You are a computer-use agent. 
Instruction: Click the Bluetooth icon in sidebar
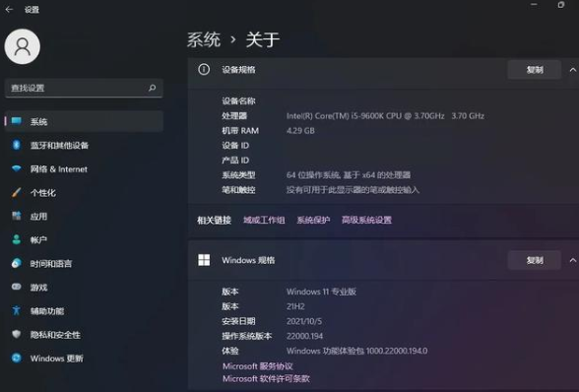(x=16, y=145)
